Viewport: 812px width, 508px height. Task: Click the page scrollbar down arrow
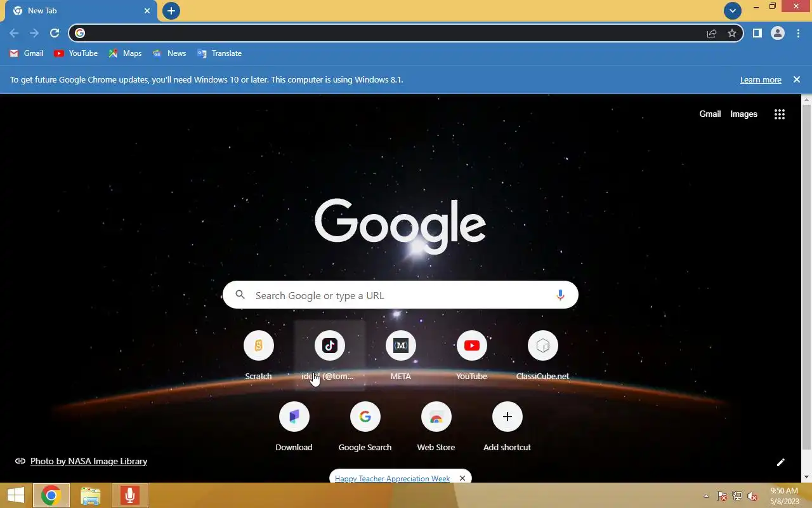point(807,477)
